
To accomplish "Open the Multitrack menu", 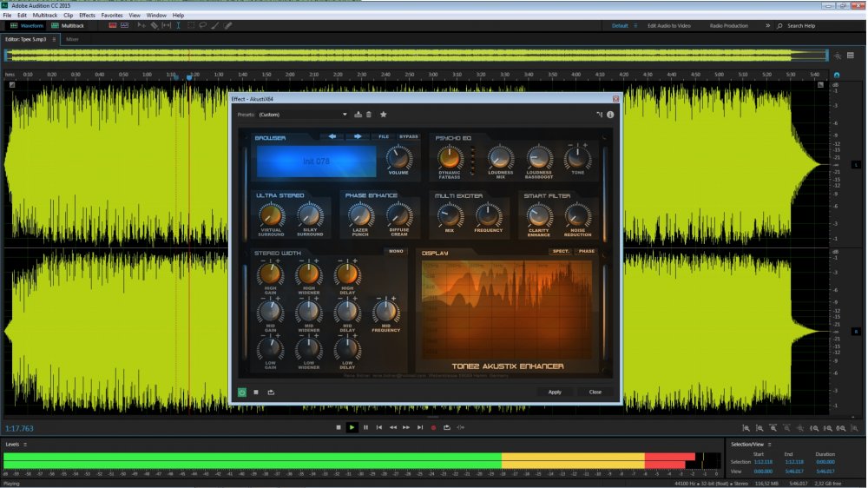I will click(45, 15).
